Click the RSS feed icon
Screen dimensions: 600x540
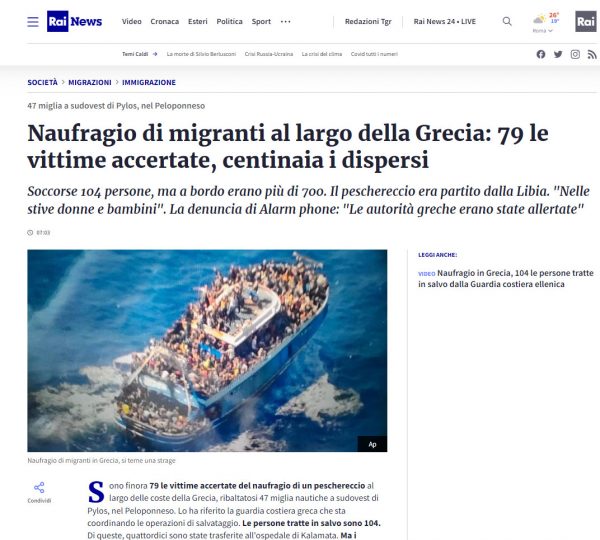[x=592, y=54]
